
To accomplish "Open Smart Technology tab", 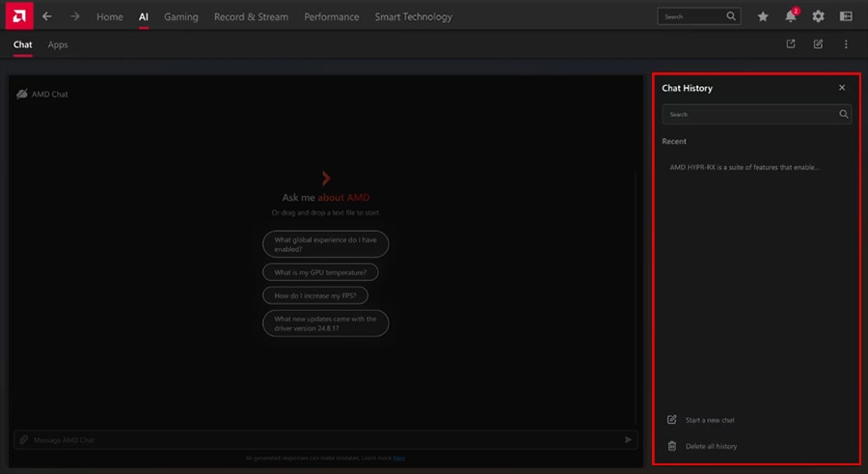I will pos(413,17).
